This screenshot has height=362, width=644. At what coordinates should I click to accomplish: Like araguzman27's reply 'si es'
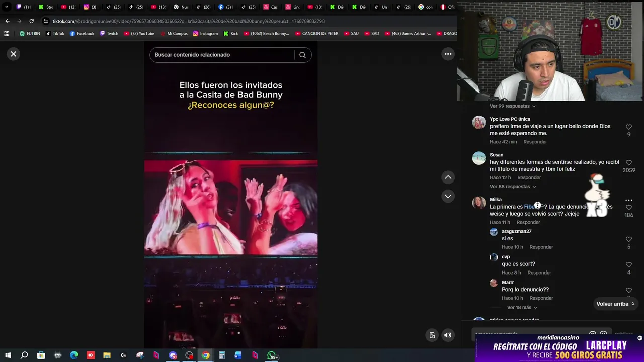pos(628,239)
